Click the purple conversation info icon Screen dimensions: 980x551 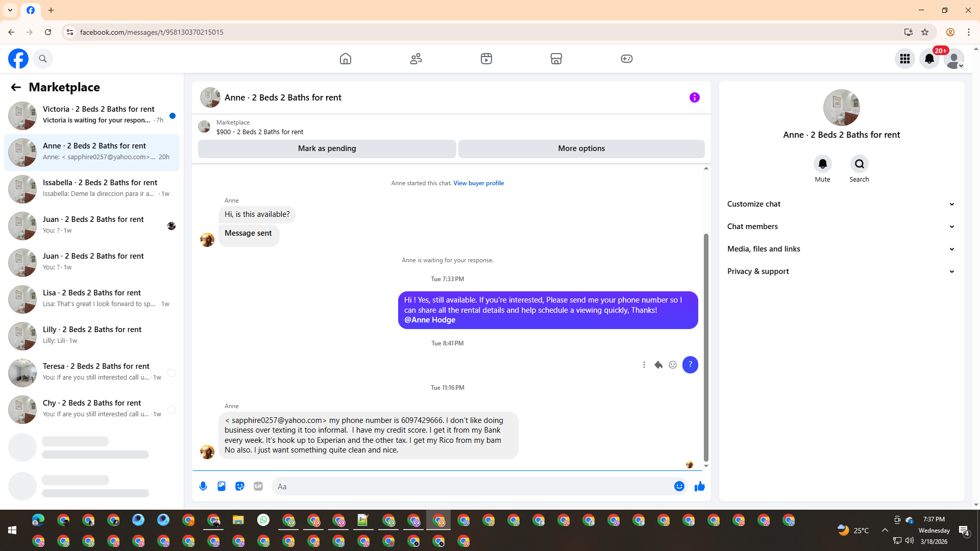point(694,97)
